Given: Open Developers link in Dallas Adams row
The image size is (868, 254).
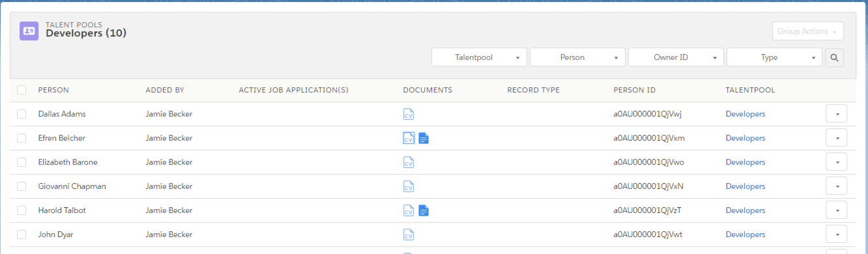Looking at the screenshot, I should 745,114.
